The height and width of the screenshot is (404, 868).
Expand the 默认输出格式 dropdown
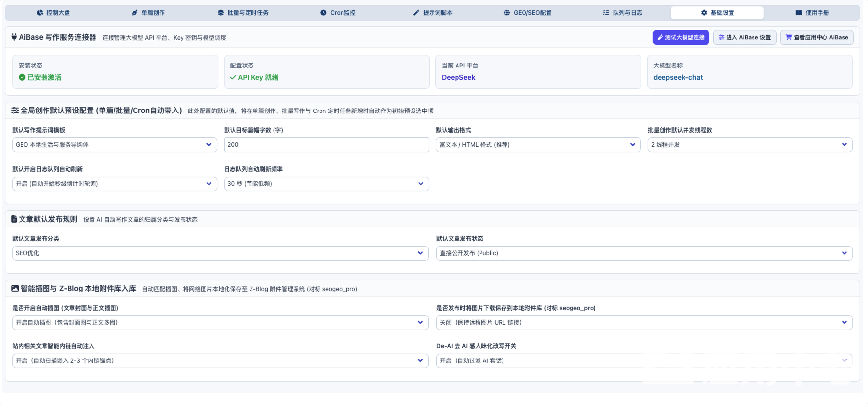pos(538,145)
